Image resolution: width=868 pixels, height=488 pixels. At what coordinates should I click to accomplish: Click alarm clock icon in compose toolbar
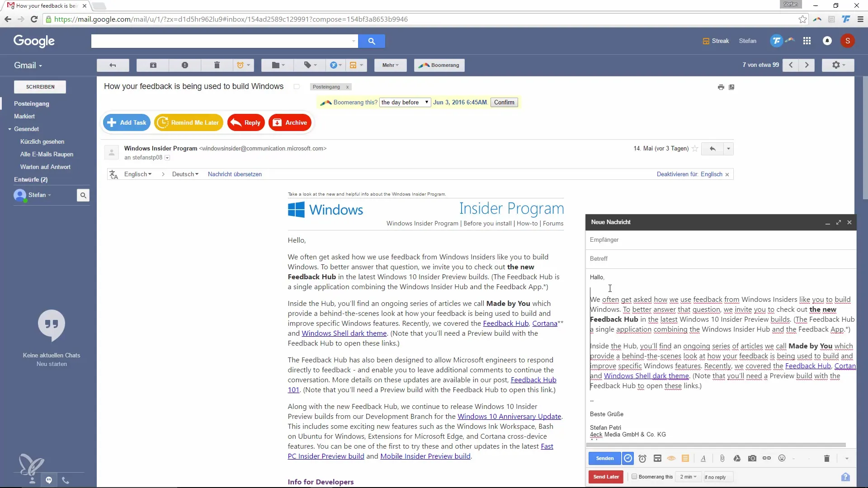click(642, 458)
